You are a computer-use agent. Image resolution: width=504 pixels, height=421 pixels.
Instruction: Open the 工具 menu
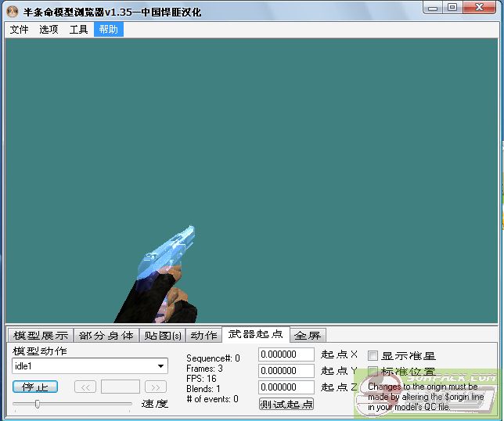click(78, 30)
